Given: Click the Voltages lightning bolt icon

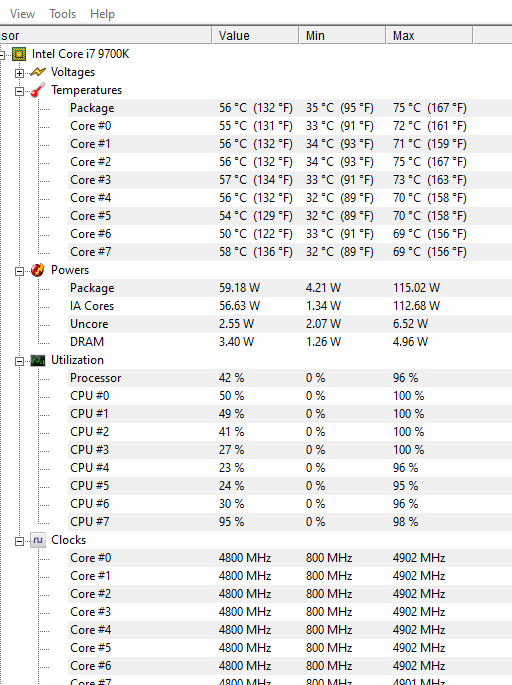Looking at the screenshot, I should point(38,72).
